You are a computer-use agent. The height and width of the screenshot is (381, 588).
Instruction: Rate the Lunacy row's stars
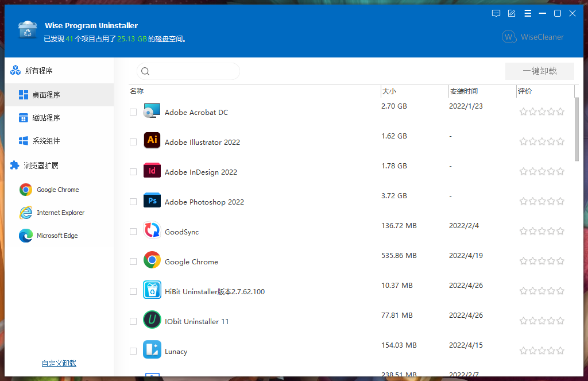pos(542,351)
